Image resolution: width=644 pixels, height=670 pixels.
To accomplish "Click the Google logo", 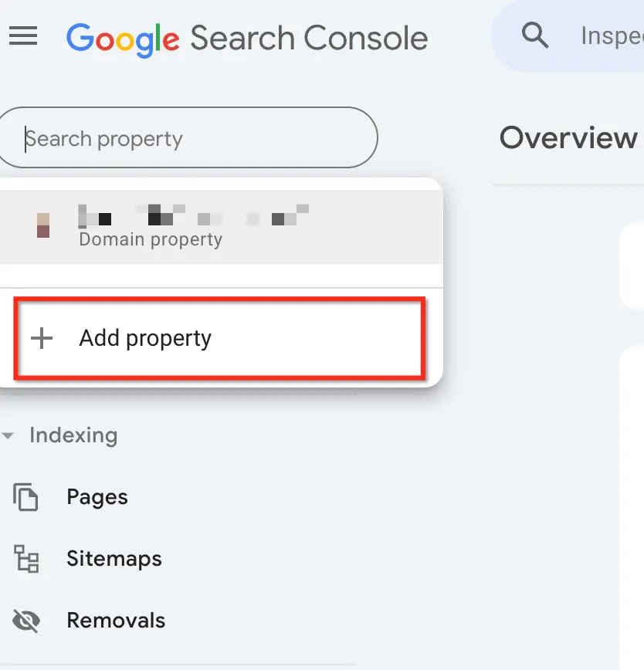I will [123, 39].
